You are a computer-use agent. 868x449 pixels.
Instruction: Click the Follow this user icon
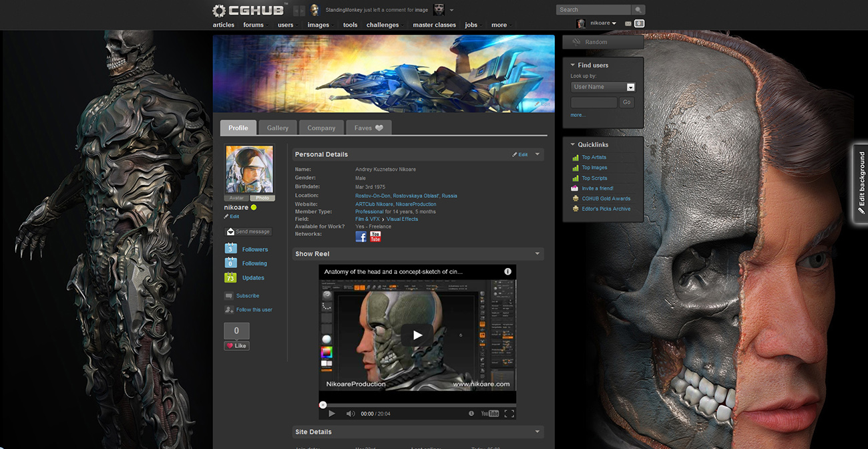pyautogui.click(x=229, y=310)
